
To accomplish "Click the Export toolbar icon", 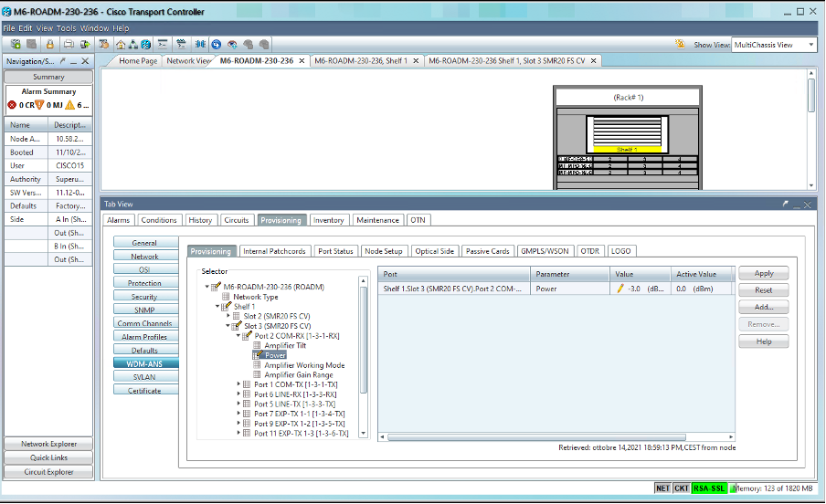I will (x=84, y=45).
